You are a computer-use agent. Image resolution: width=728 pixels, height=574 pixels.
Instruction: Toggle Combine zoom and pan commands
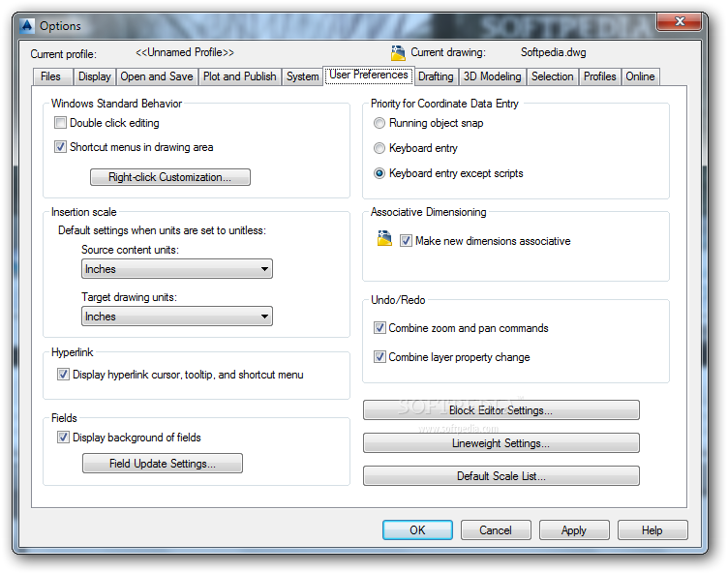click(x=379, y=328)
